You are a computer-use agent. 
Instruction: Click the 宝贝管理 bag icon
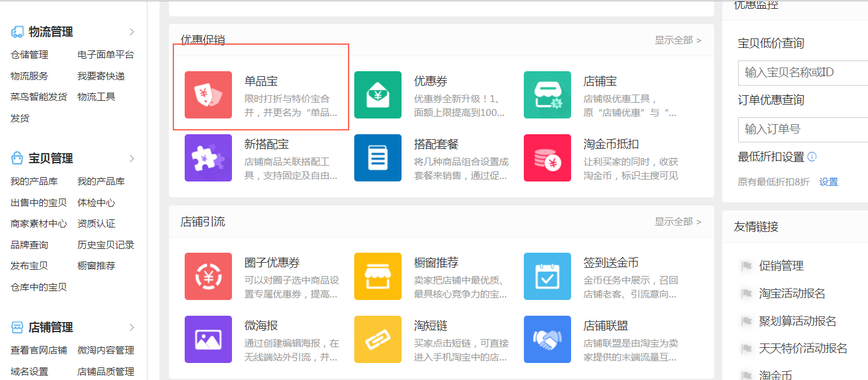(18, 158)
